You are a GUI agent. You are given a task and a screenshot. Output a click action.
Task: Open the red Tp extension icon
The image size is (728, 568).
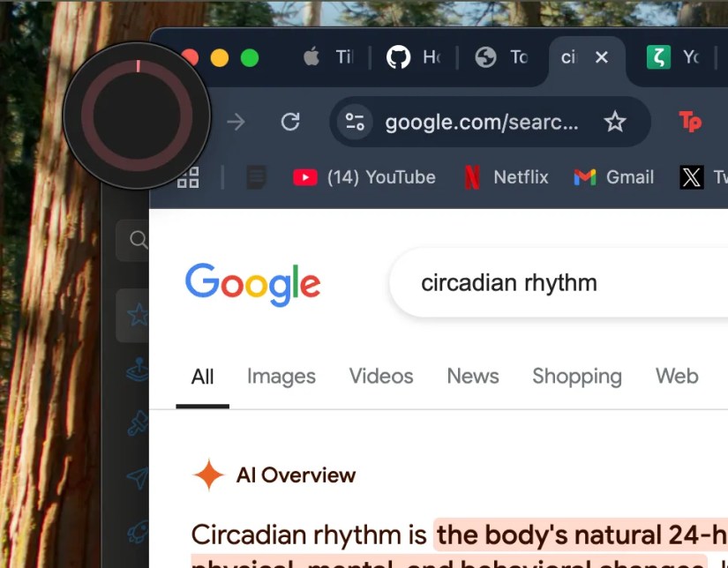(690, 122)
